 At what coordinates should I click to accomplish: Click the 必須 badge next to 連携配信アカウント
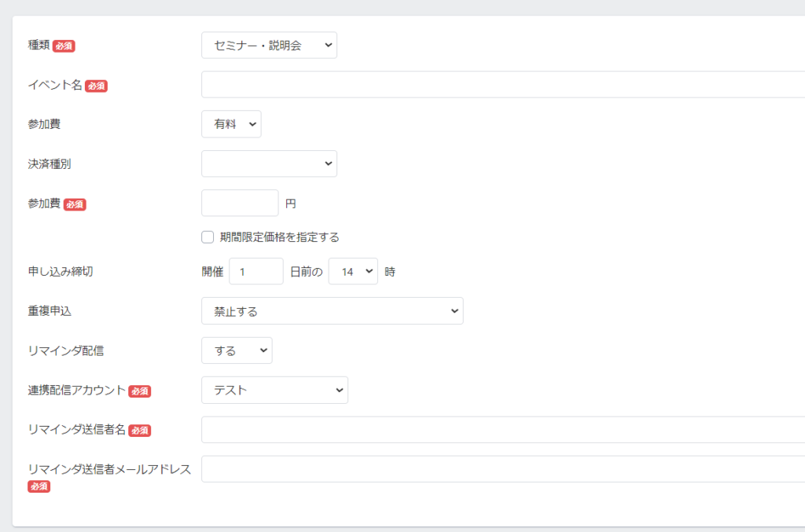coord(140,391)
